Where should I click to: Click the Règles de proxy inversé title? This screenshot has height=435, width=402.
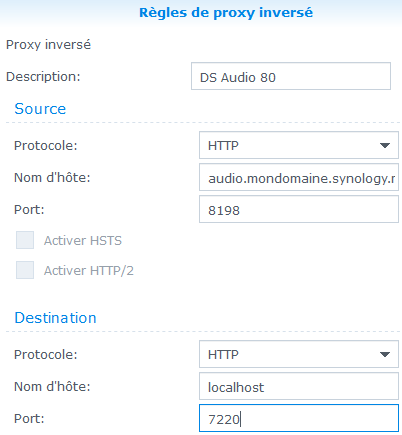coord(226,13)
